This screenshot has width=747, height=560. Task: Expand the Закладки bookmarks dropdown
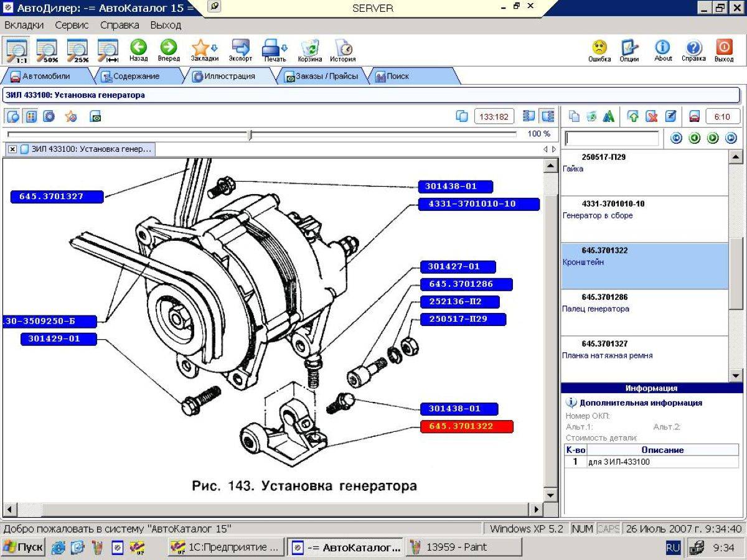click(215, 48)
